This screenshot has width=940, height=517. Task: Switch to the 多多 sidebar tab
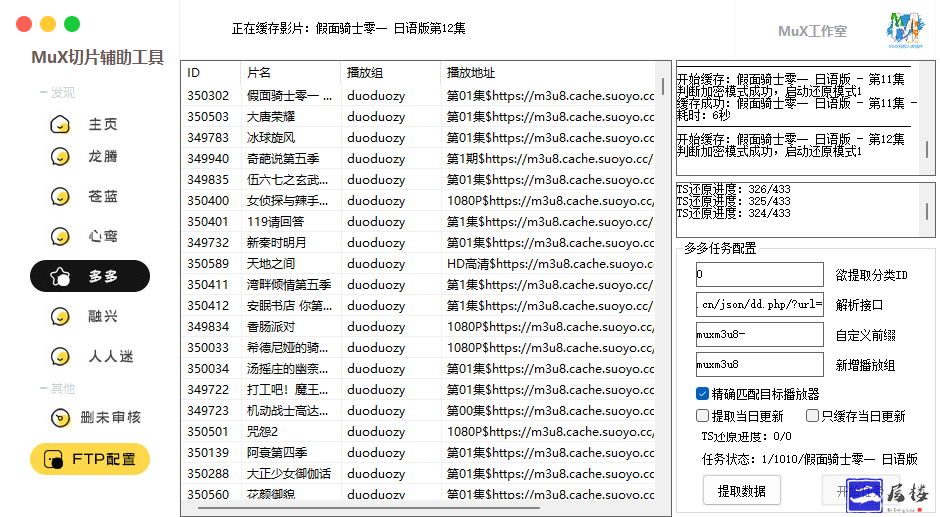(90, 276)
